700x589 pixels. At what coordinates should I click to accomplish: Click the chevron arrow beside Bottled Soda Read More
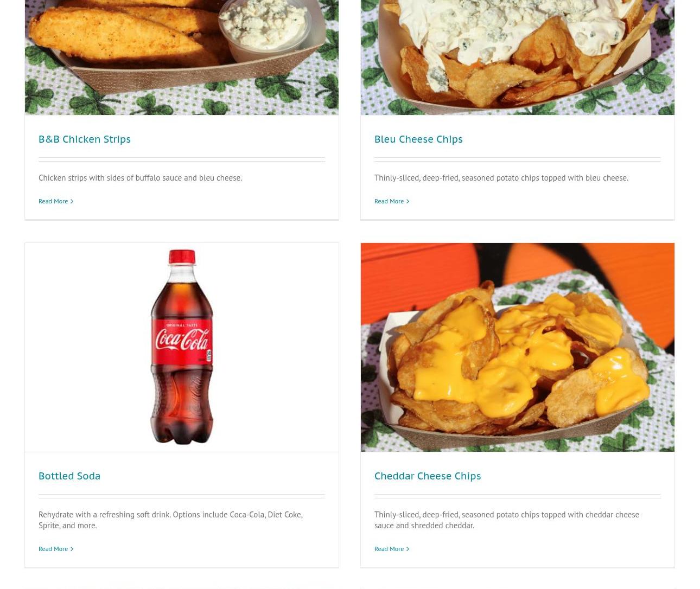[72, 549]
